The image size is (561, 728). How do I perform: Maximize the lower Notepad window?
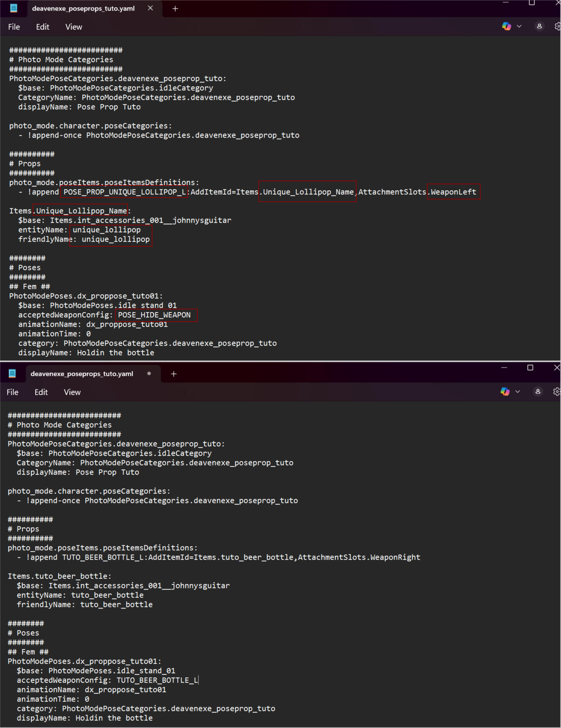[530, 368]
